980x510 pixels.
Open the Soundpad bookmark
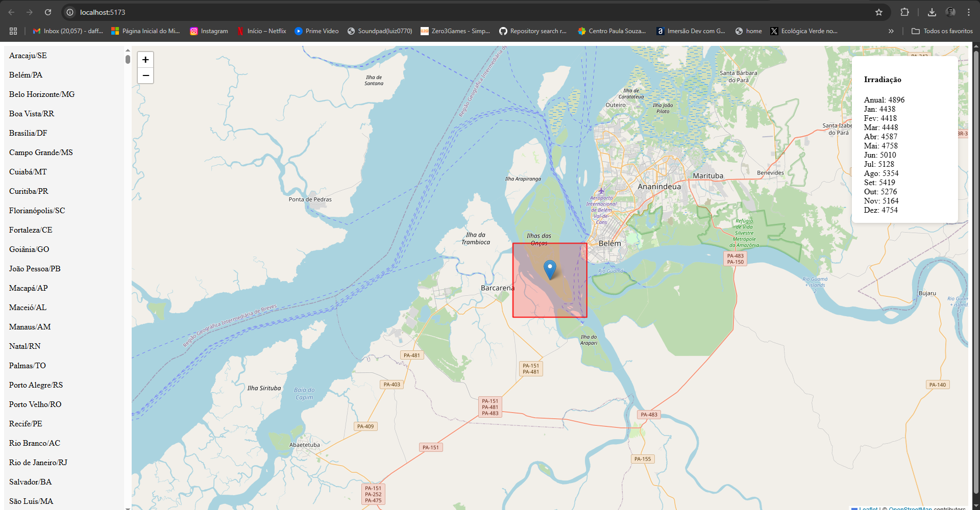[x=379, y=31]
